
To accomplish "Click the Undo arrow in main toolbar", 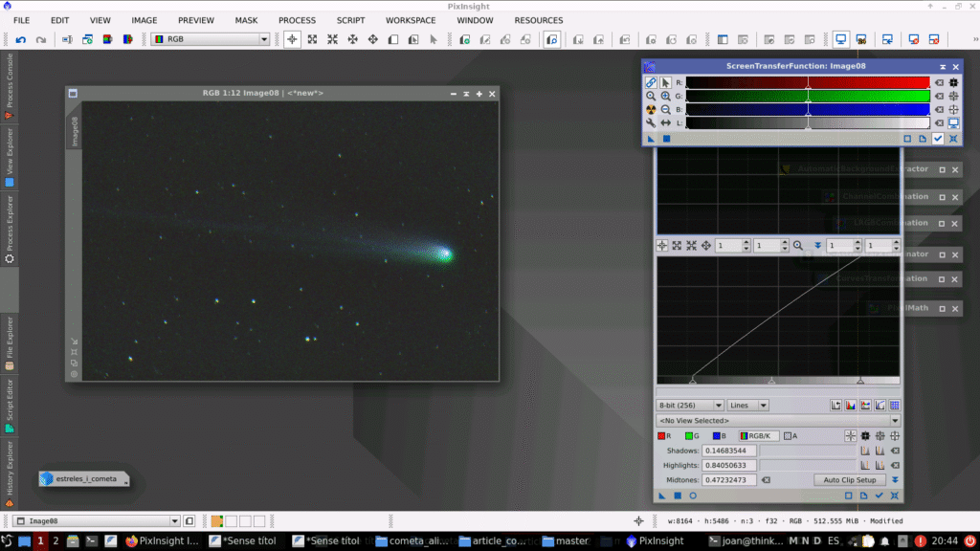I will pos(20,39).
